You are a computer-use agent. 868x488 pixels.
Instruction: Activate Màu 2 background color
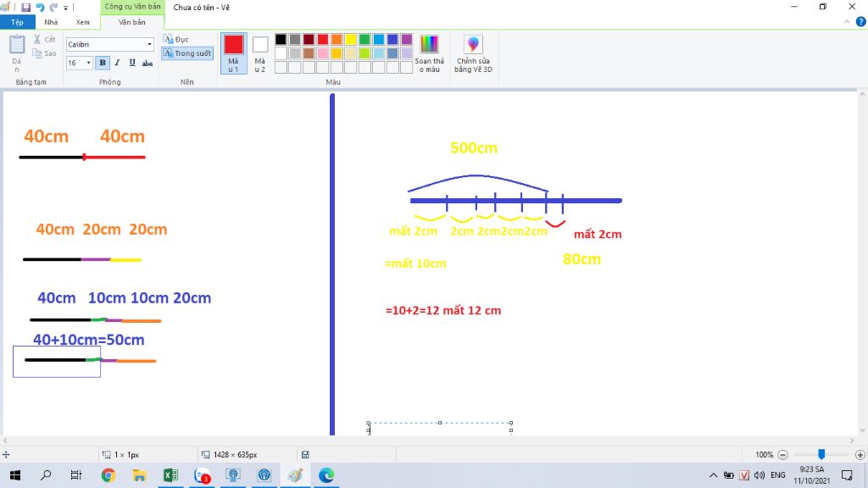click(260, 53)
